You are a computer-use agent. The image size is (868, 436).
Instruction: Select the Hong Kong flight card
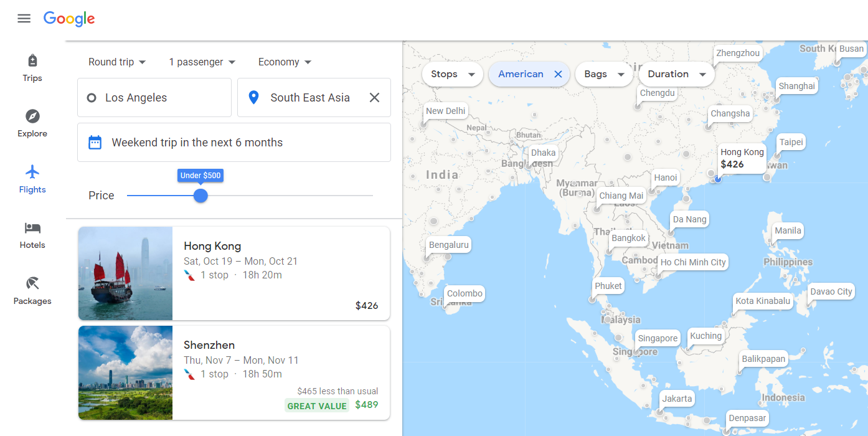(x=234, y=273)
